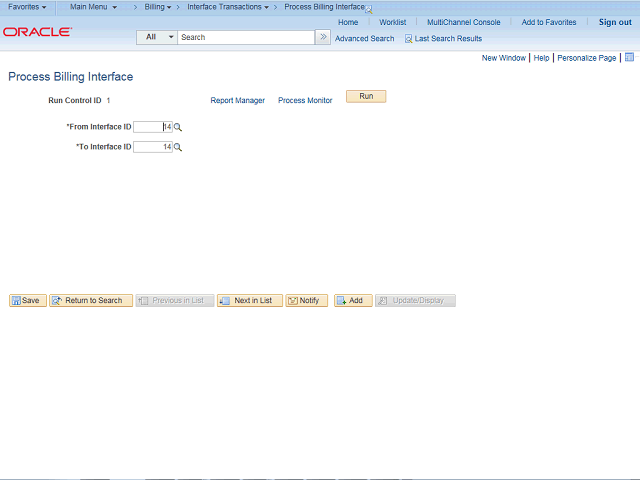The width and height of the screenshot is (640, 480).
Task: Open Advanced Search
Action: [x=364, y=39]
